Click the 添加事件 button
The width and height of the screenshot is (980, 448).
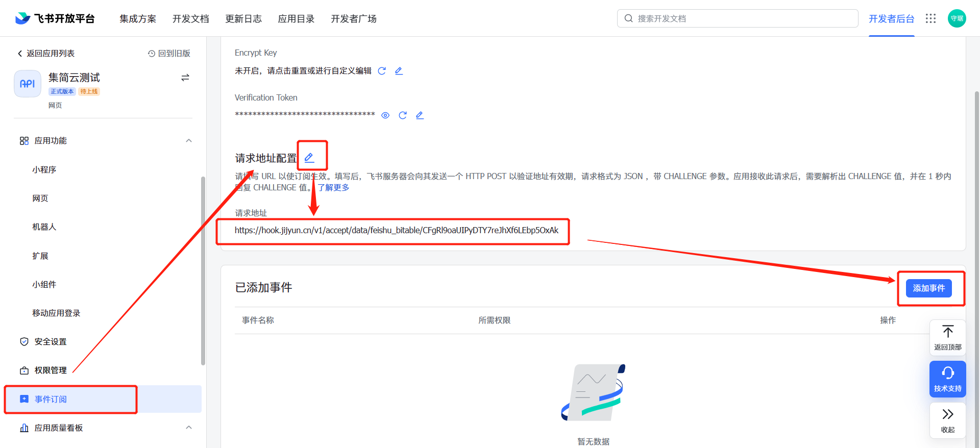pyautogui.click(x=929, y=288)
